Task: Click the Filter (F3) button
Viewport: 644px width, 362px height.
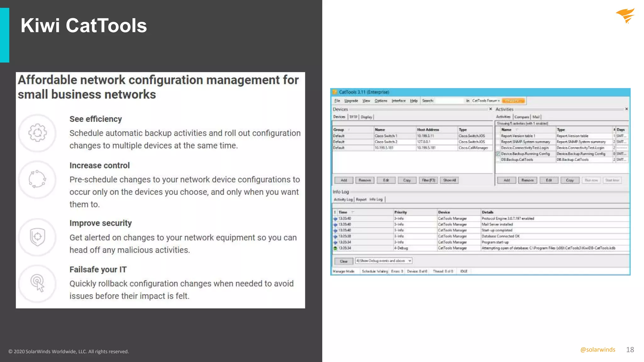Action: pyautogui.click(x=428, y=180)
